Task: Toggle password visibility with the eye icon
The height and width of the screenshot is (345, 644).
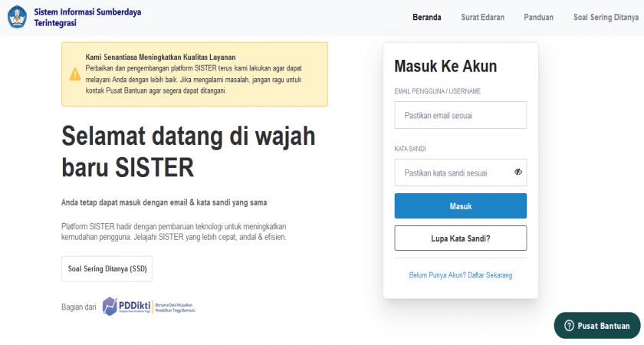Action: coord(518,172)
